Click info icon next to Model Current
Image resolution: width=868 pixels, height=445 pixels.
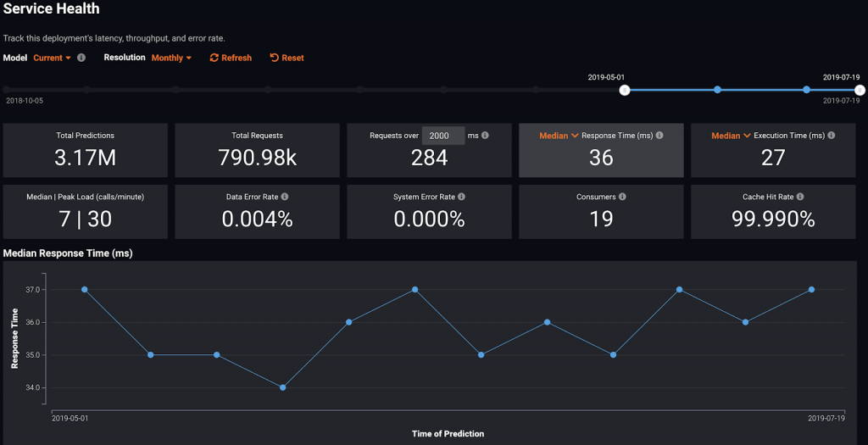pyautogui.click(x=81, y=58)
